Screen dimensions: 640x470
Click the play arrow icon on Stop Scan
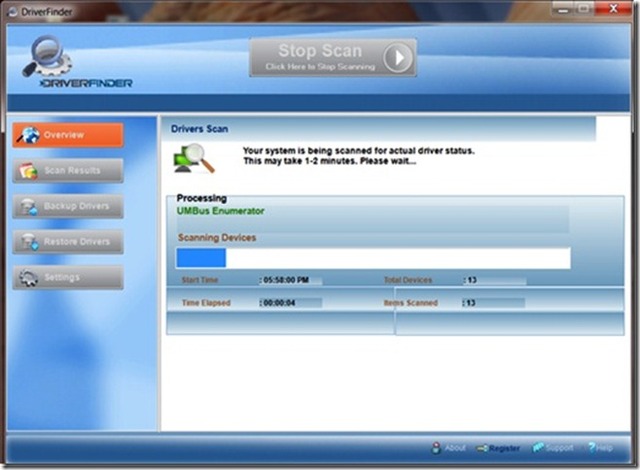click(398, 58)
